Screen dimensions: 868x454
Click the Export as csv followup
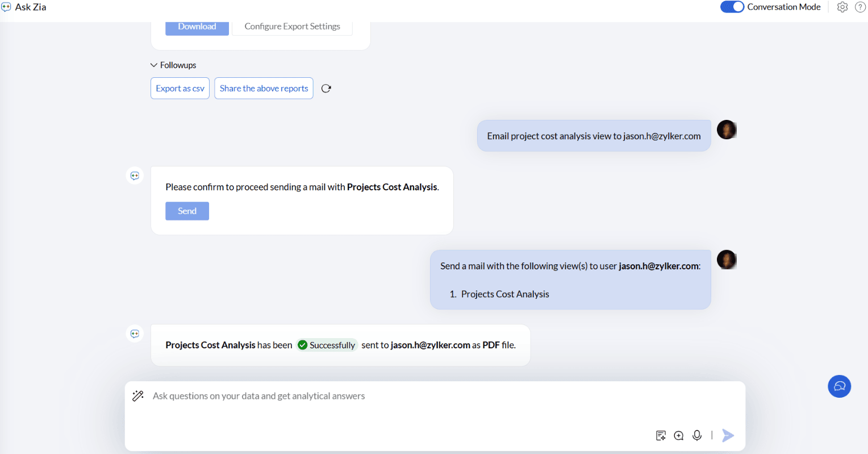(180, 89)
